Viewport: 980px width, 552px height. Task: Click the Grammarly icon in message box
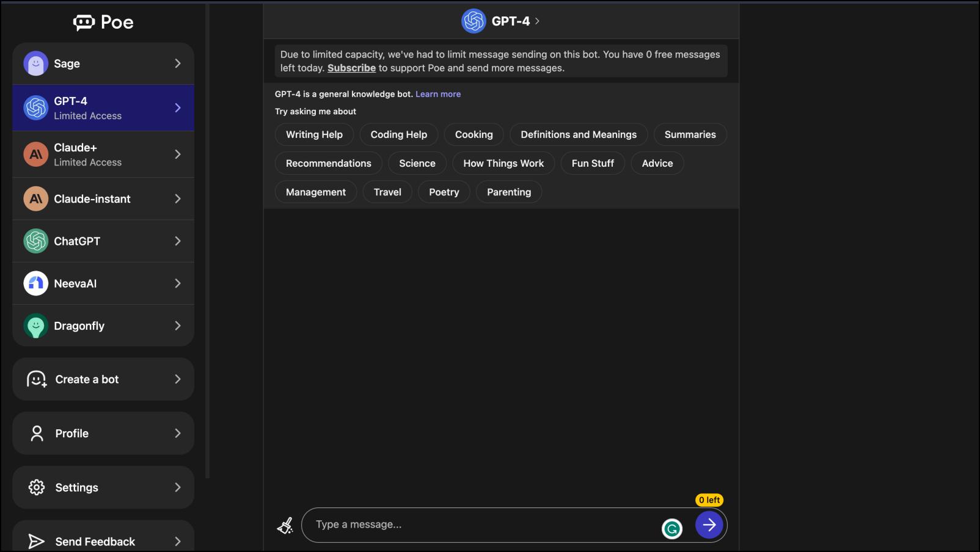pos(672,529)
